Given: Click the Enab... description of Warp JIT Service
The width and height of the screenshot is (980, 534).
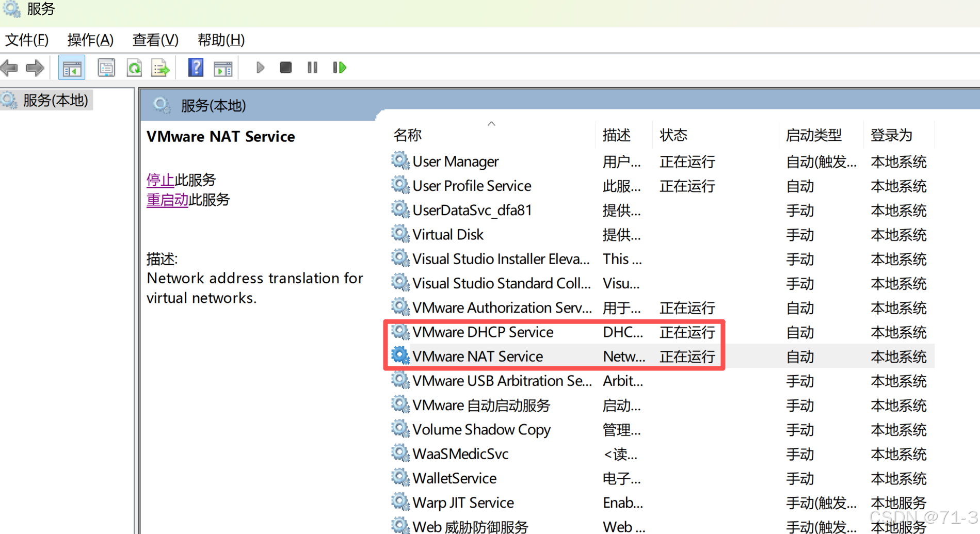Looking at the screenshot, I should pos(622,503).
